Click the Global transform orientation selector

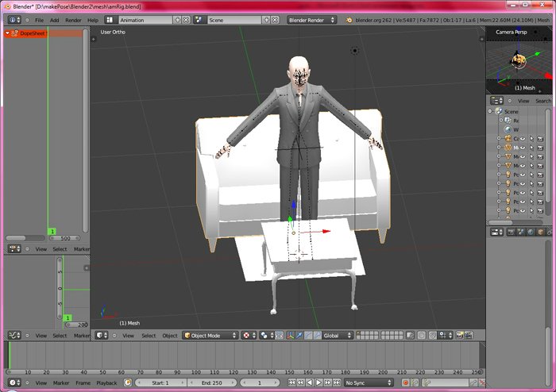(x=337, y=336)
